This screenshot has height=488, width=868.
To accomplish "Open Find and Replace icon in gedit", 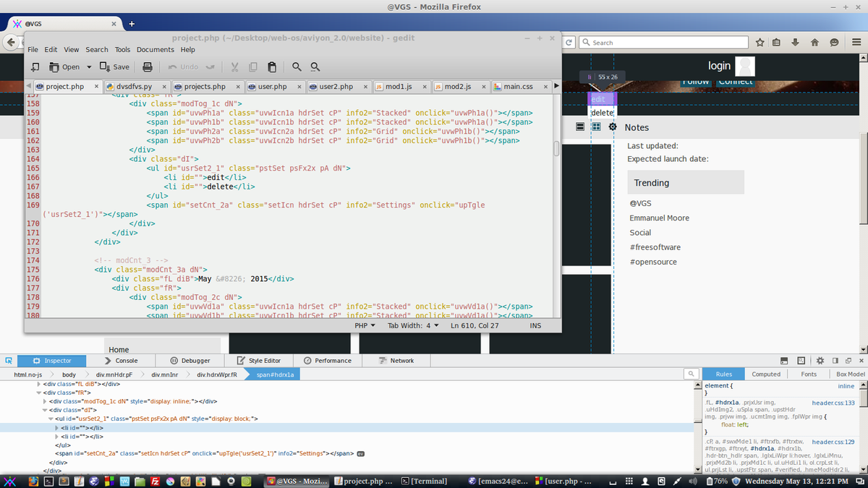I will pyautogui.click(x=315, y=67).
